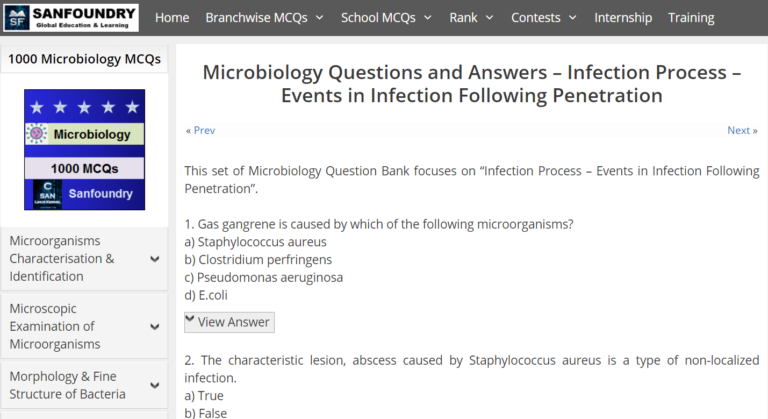768x419 pixels.
Task: Click the Morphology & Fine Structure label
Action: (68, 385)
